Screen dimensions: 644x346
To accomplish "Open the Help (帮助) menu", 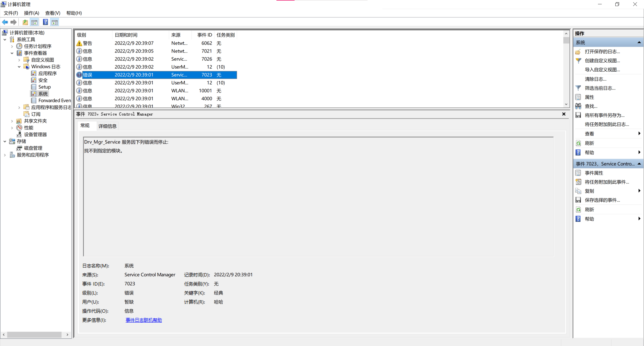I will coord(74,13).
